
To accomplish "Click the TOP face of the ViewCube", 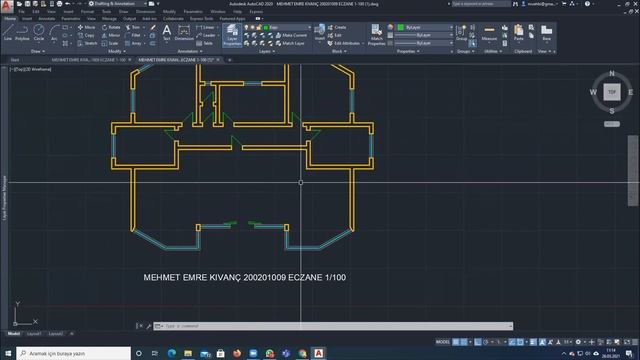I will pyautogui.click(x=611, y=92).
